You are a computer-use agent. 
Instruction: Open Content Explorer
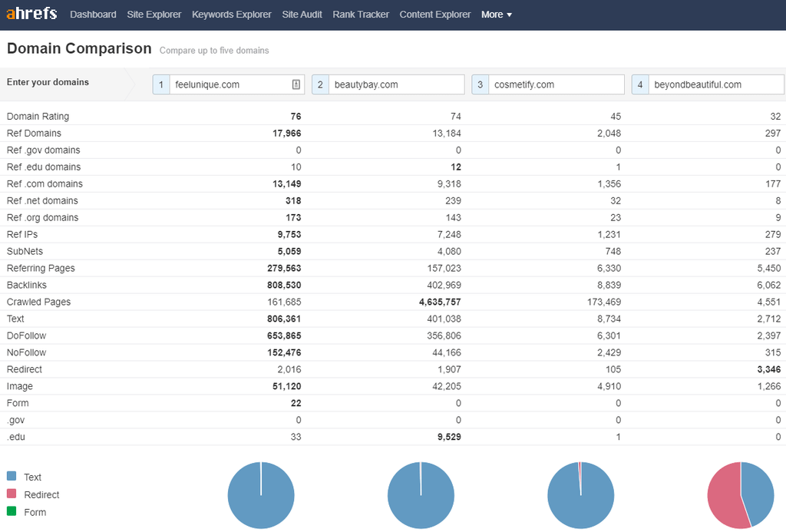point(435,15)
